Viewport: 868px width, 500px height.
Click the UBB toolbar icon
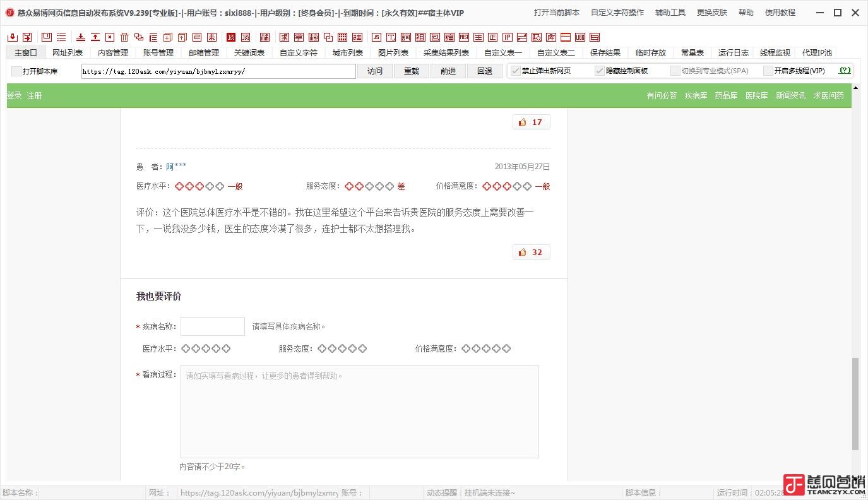pos(580,37)
